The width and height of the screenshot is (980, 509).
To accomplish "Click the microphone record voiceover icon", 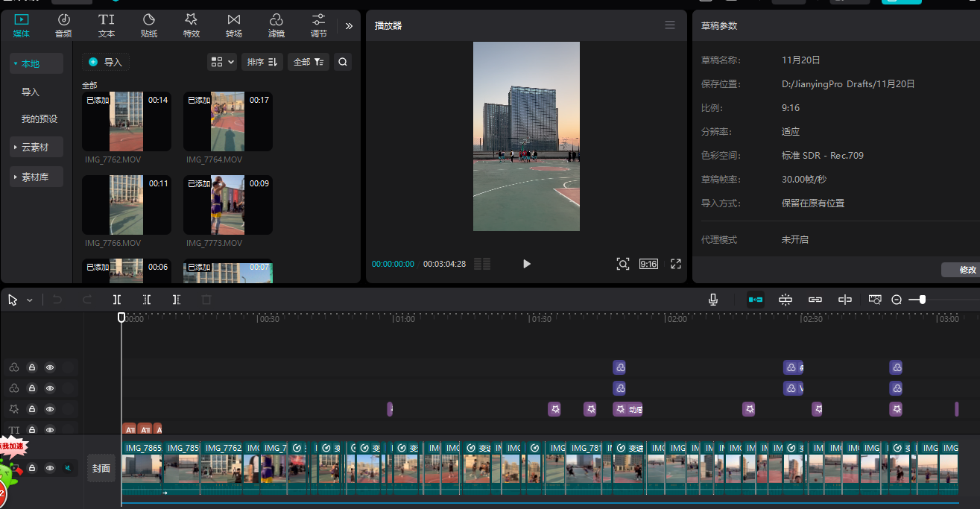I will point(713,300).
